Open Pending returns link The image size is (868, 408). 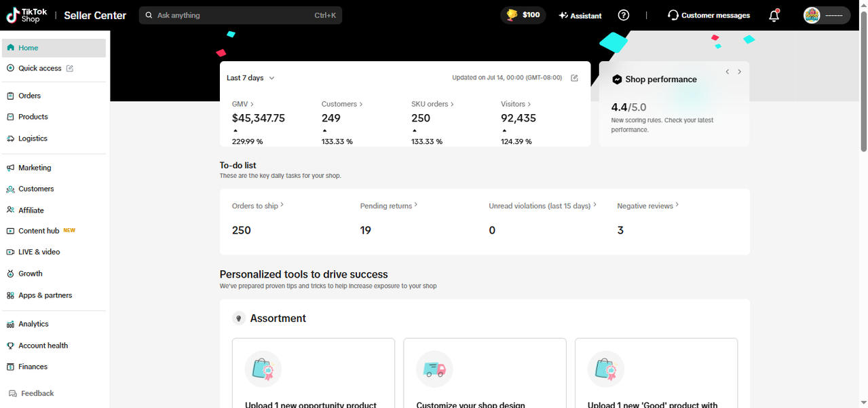coord(389,206)
